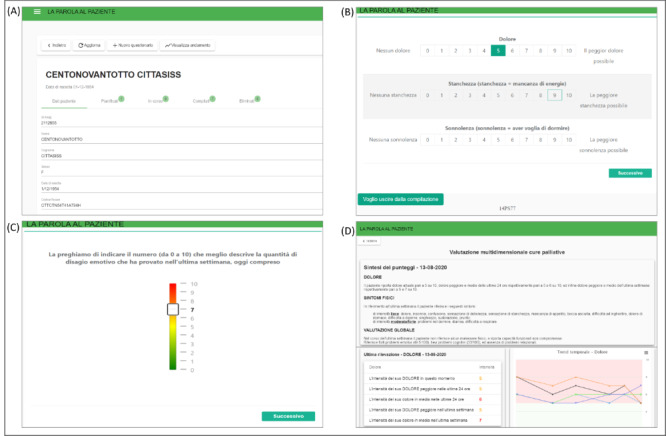Viewport: 666px width, 436px height.
Task: Click Valutazione multidimensionale cure palliative title
Action: [507, 252]
